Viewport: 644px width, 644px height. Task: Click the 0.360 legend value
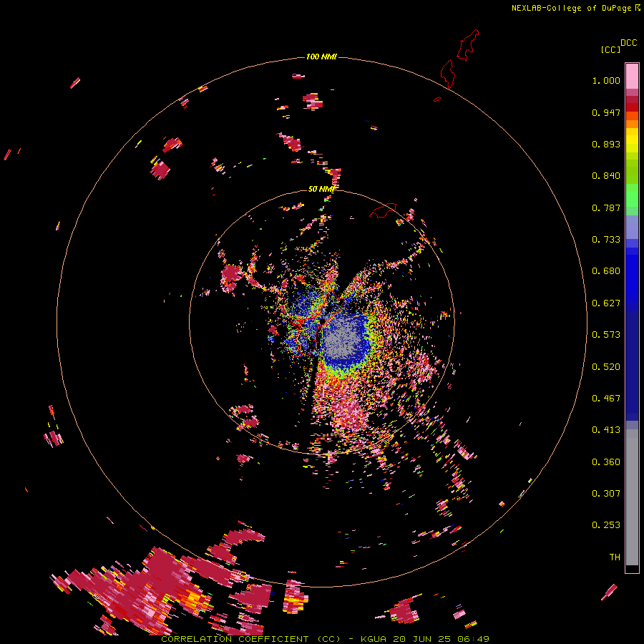tap(606, 462)
